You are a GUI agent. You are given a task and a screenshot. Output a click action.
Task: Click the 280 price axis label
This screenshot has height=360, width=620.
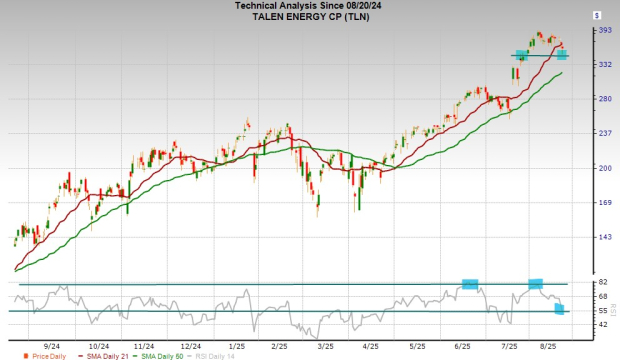click(x=605, y=99)
